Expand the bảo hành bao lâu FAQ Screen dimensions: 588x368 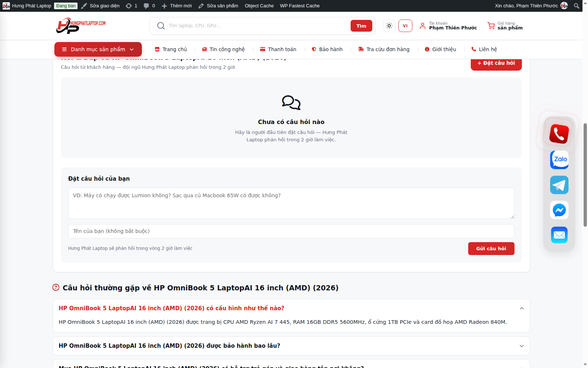291,346
